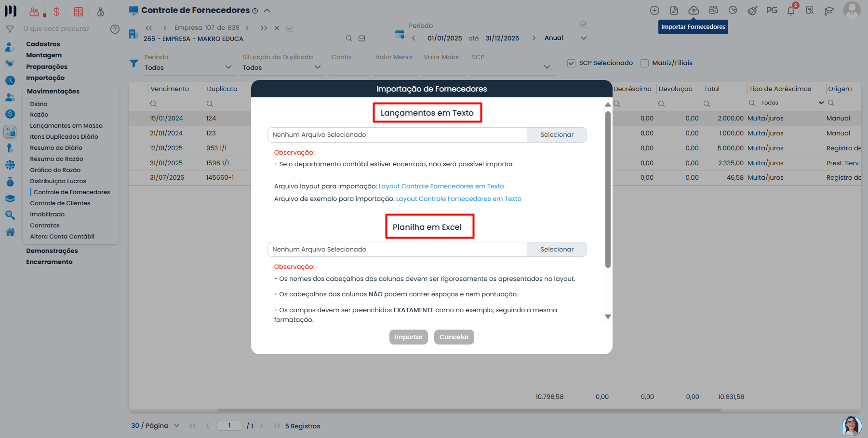Screen dimensions: 868x438
Task: Select Controle de Clientes menu item
Action: [60, 203]
